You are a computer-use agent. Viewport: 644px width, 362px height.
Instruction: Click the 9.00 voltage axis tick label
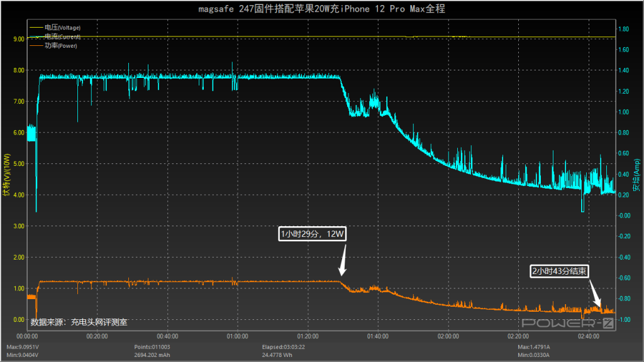(x=18, y=39)
